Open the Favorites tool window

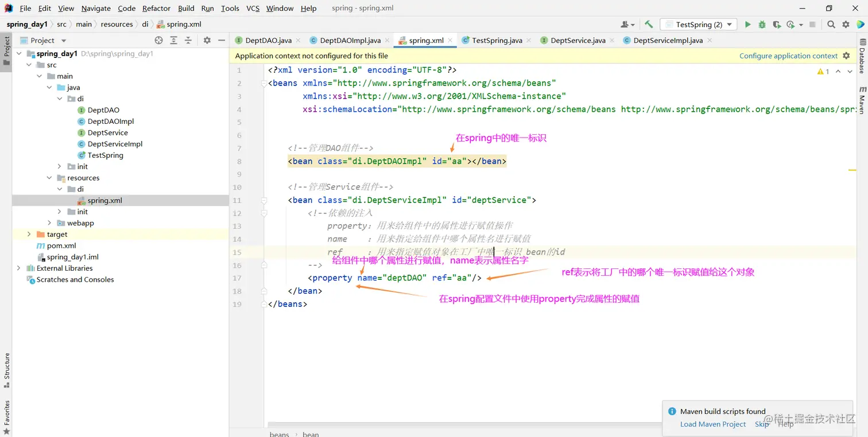[6, 417]
